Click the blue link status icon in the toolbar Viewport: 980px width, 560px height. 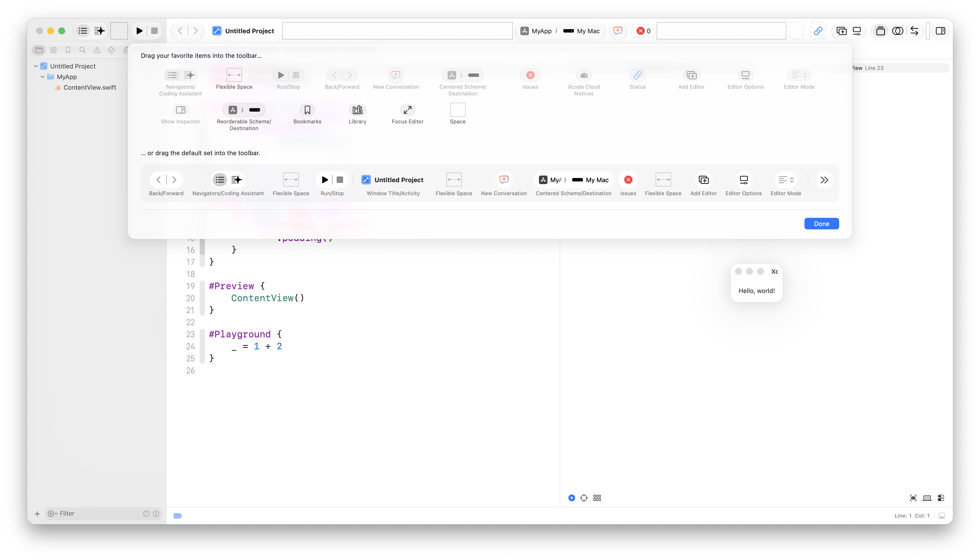click(x=818, y=31)
